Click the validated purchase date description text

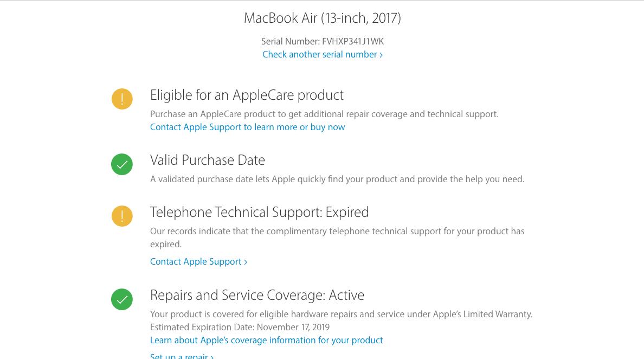[x=337, y=179]
